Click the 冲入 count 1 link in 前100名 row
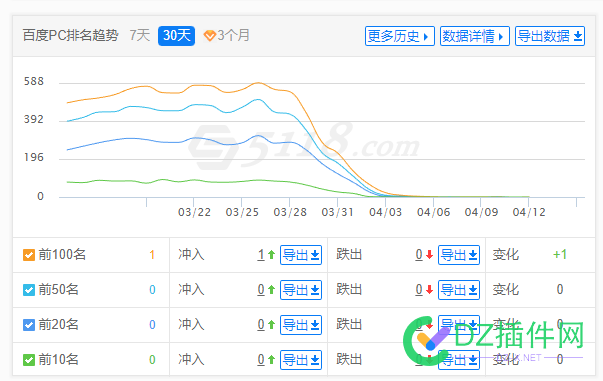603x381 pixels. point(261,255)
